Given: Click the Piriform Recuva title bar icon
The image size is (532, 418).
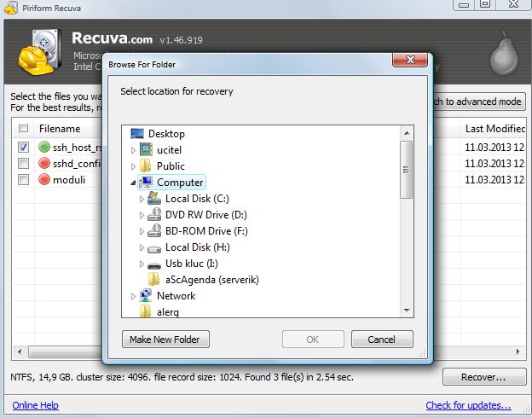Looking at the screenshot, I should coord(11,8).
